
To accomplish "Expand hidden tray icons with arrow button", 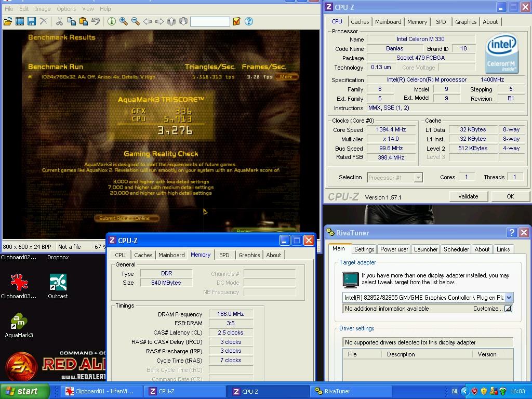I will (464, 392).
